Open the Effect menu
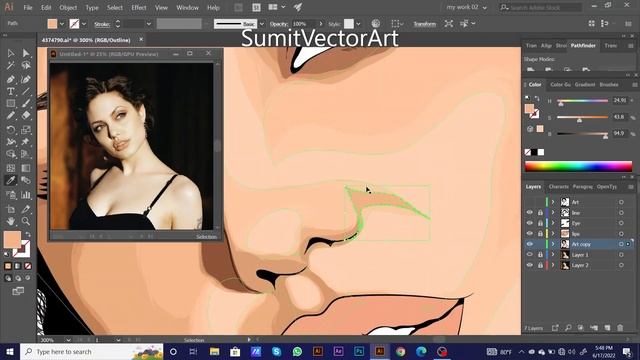640x360 pixels. click(x=139, y=7)
